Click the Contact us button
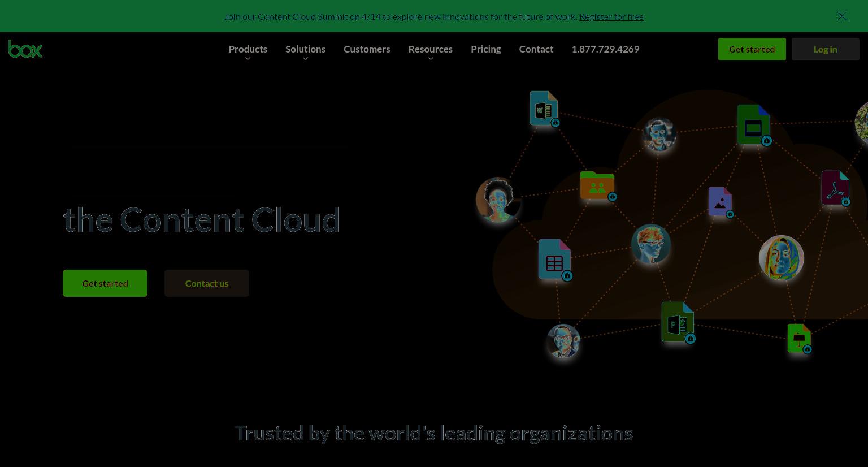The height and width of the screenshot is (467, 868). pyautogui.click(x=207, y=283)
